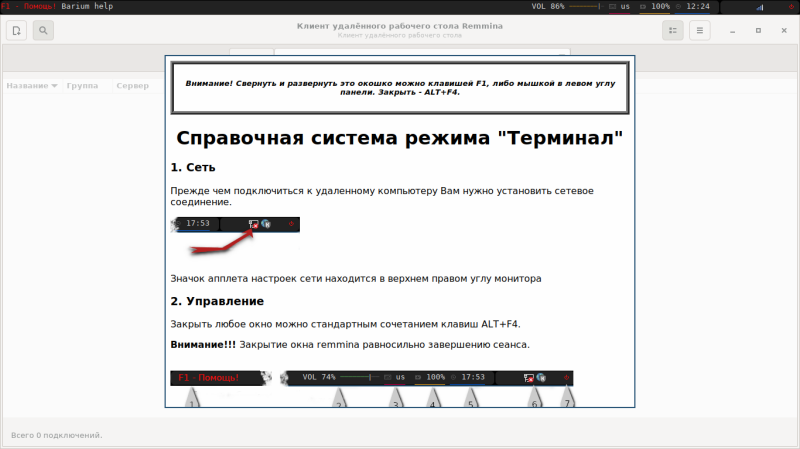Select the "Barium help" window title in the panel
This screenshot has width=800, height=449.
87,7
